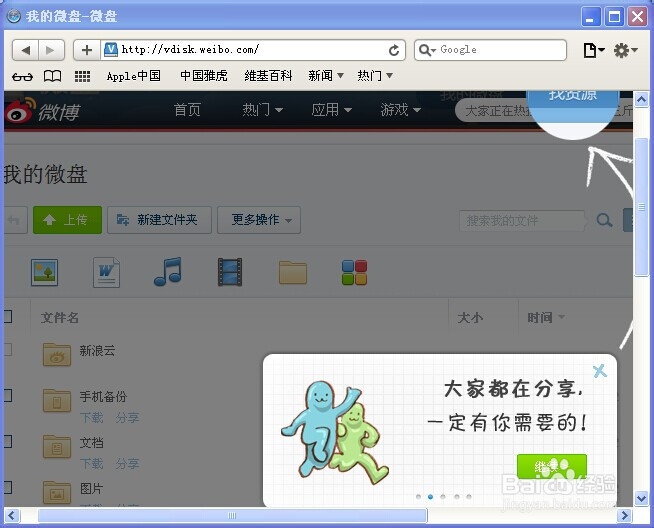The image size is (654, 528).
Task: Check the box for the 图片 row
Action: tap(8, 487)
